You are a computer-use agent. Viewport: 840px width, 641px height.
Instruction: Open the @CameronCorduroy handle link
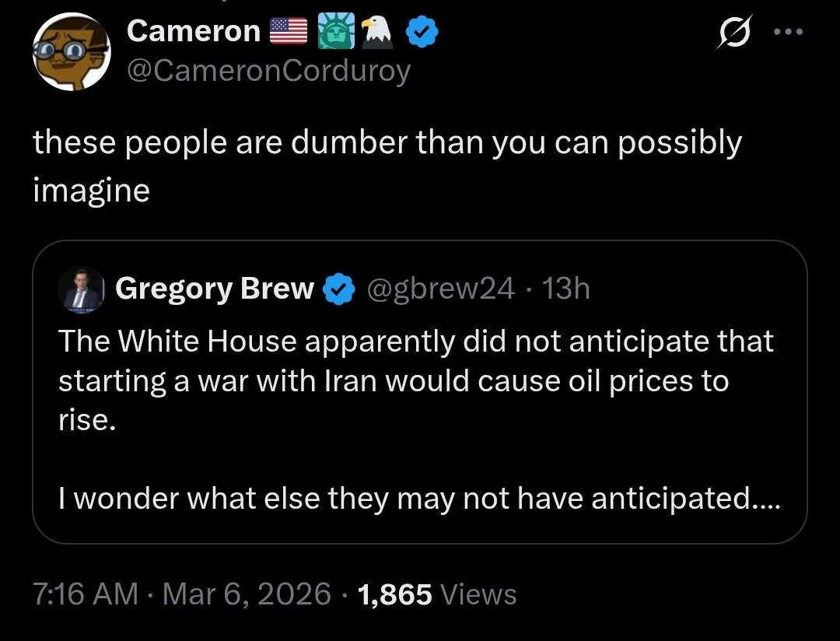coord(268,71)
